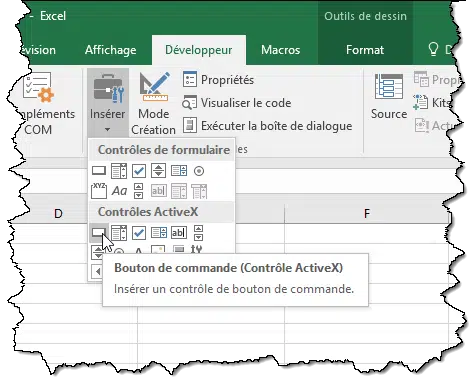Insert ActiveX checkbox control
Viewport: 473px width, 383px height.
click(x=139, y=233)
